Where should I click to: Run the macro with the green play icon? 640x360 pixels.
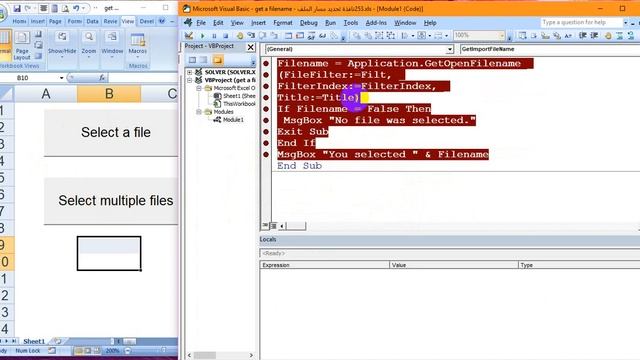[202, 36]
